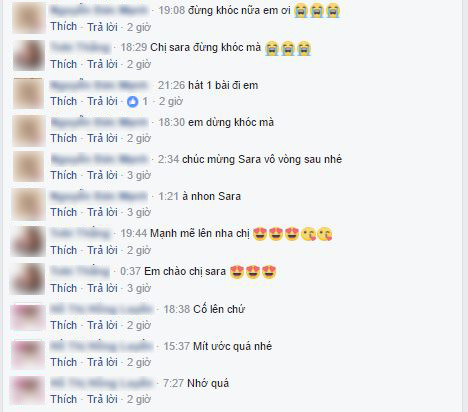Click Thích under 'đừng khóc nữa em ơi'

click(64, 27)
